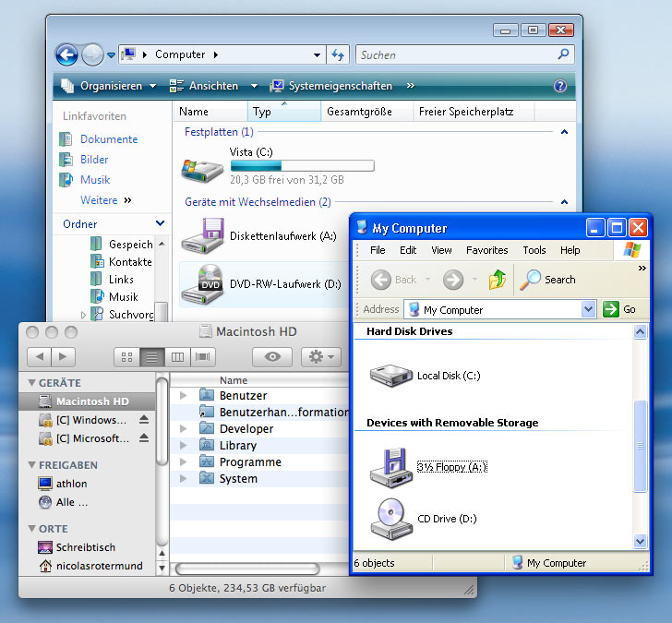Click the Vista help question mark icon
Image resolution: width=672 pixels, height=623 pixels.
559,86
